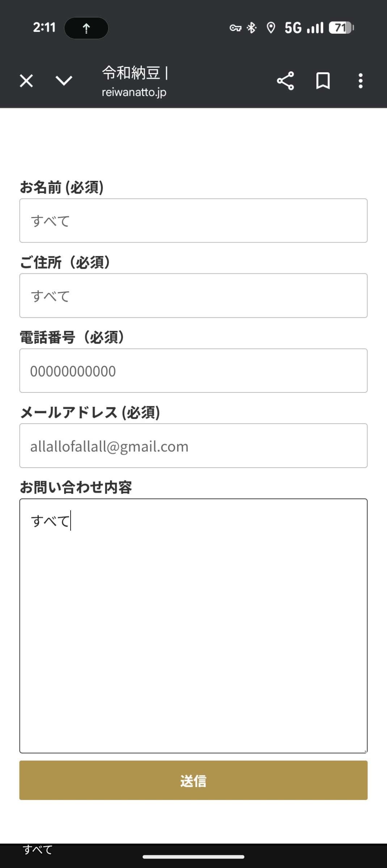Tap the 2:11 clock in status bar
Screen dimensions: 387x868
tap(44, 27)
